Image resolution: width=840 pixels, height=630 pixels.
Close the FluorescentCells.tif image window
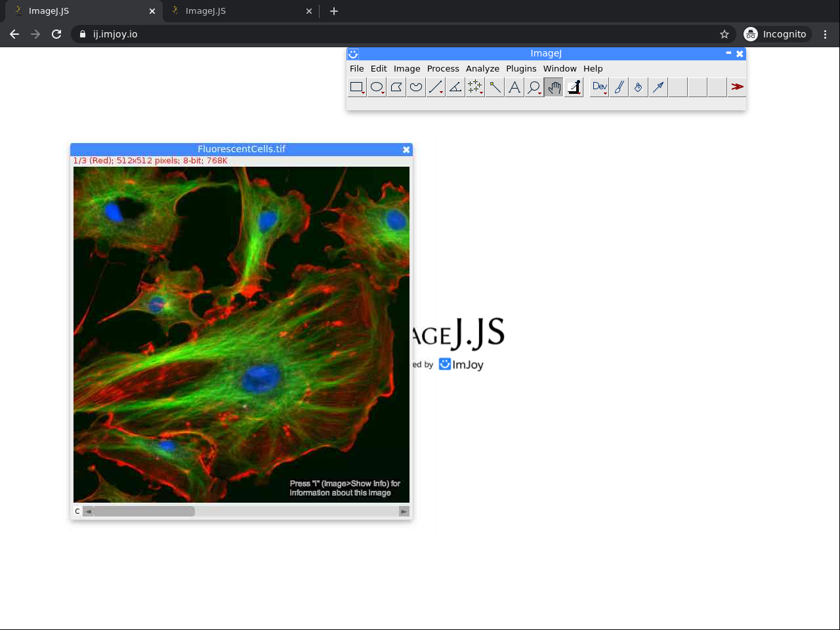pos(406,150)
